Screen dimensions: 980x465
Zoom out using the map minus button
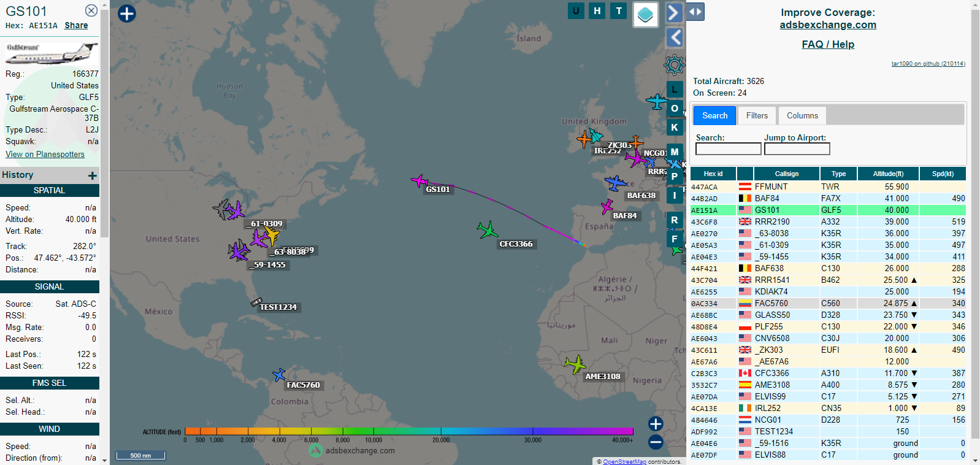pos(656,442)
